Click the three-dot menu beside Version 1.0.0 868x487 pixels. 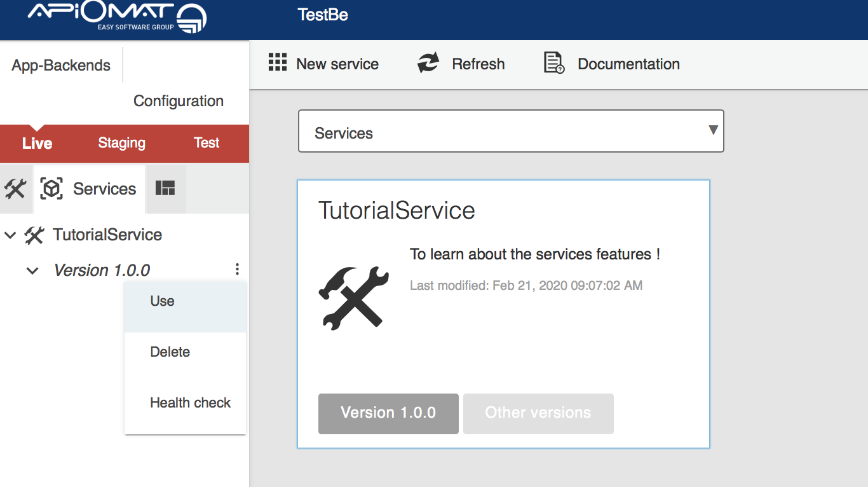click(x=237, y=270)
